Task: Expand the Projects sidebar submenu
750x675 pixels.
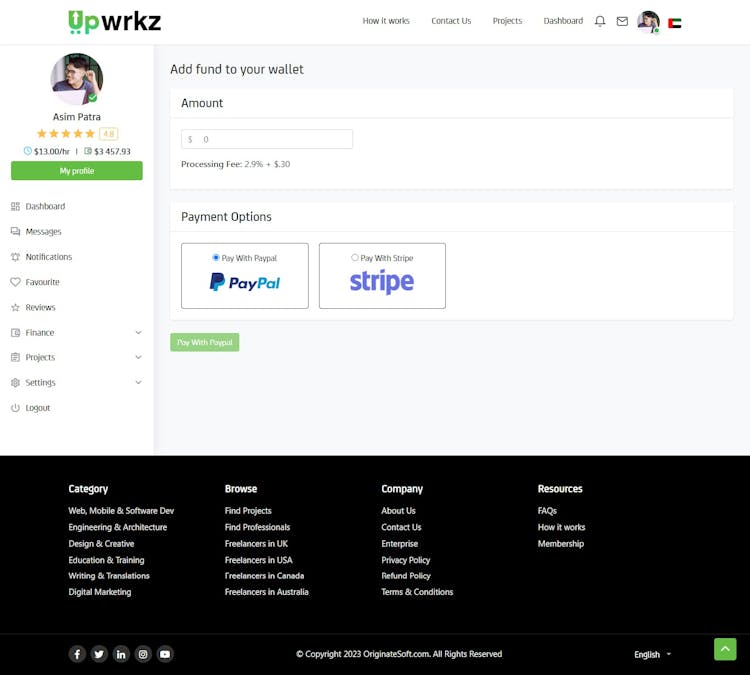Action: tap(76, 357)
